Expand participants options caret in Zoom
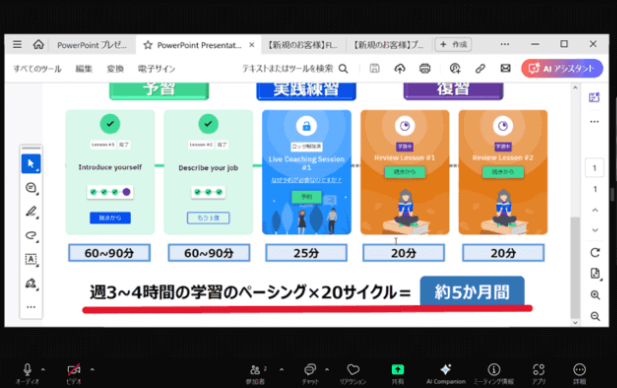617x388 pixels. [x=281, y=370]
